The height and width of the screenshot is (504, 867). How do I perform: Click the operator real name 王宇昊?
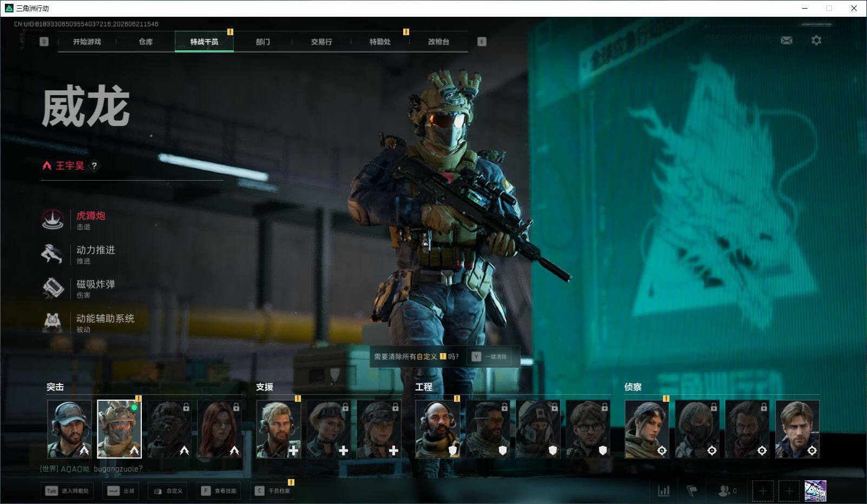coord(70,166)
